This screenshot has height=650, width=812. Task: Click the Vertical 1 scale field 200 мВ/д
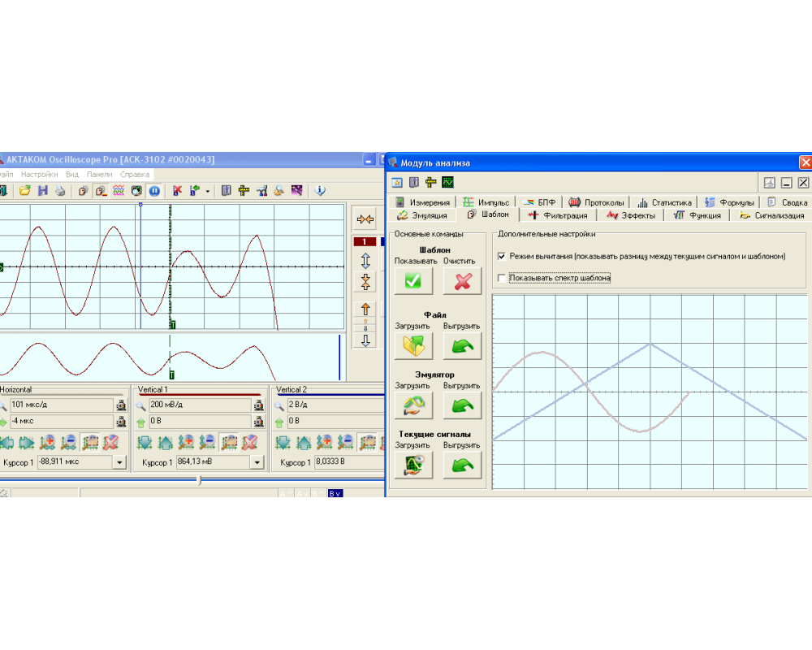(199, 405)
